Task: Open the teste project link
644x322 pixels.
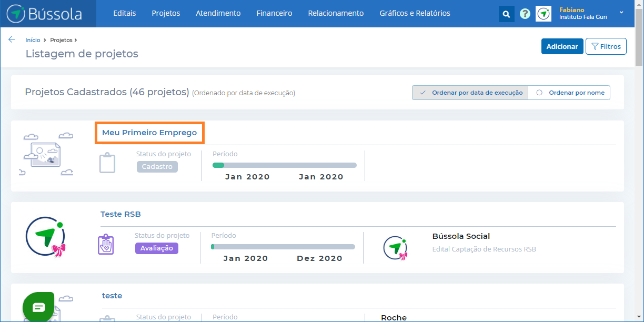Action: tap(112, 296)
